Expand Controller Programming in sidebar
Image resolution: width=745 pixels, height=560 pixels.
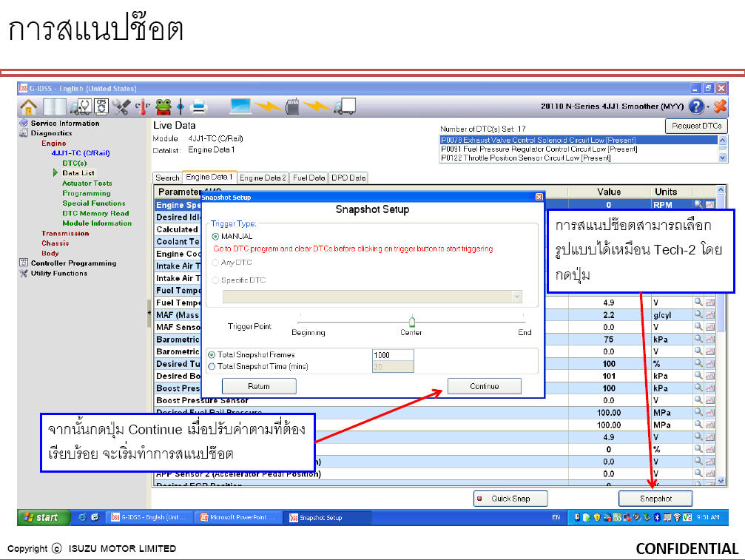point(73,263)
